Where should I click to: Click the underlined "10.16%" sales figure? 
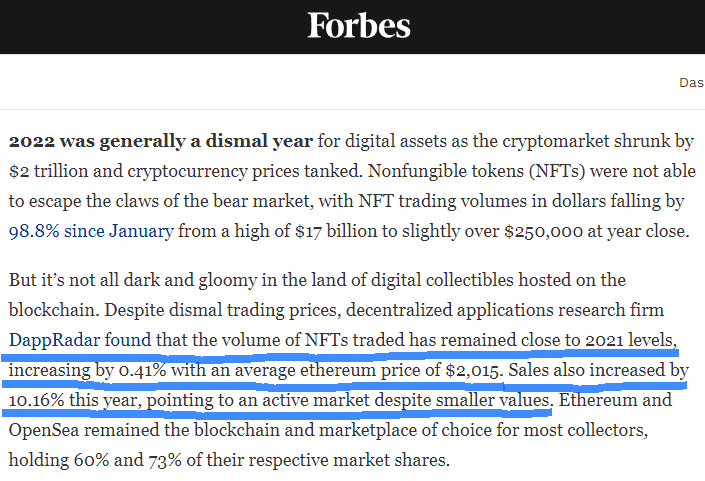[36, 400]
